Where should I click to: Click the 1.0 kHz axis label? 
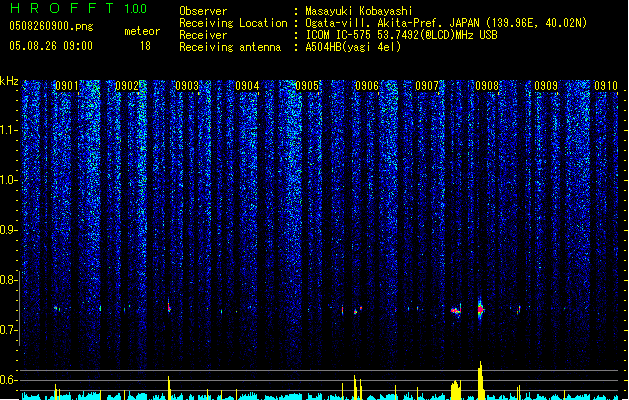(8, 180)
